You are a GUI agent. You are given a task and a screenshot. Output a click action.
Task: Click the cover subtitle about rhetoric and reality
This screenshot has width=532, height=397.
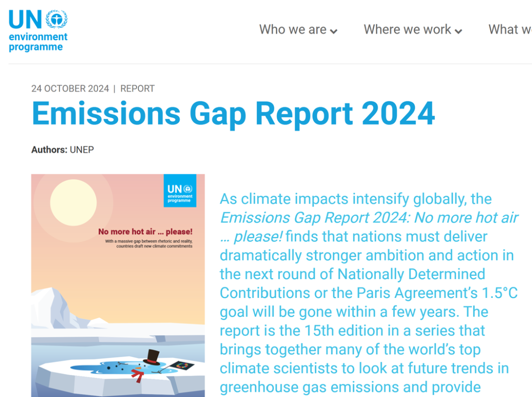(x=148, y=243)
